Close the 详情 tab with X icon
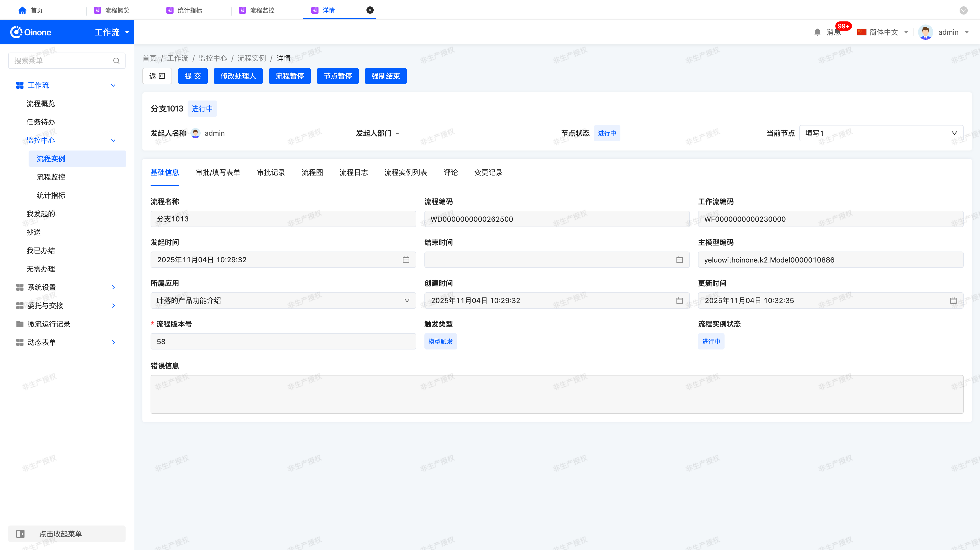 (x=370, y=10)
